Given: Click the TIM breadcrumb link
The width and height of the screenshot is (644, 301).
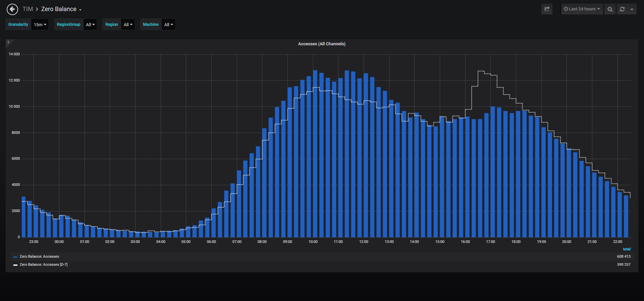Looking at the screenshot, I should (x=28, y=9).
